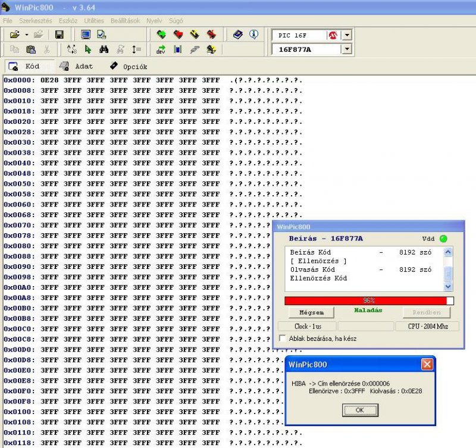Click the grayed Copy icon
Screen dimensions: 476x448
[x=14, y=49]
